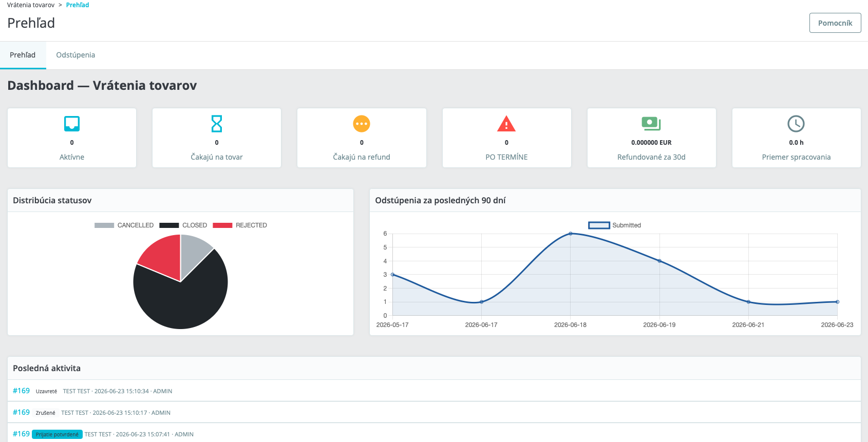Click the Aktívne inbox icon
The image size is (868, 442).
point(72,124)
